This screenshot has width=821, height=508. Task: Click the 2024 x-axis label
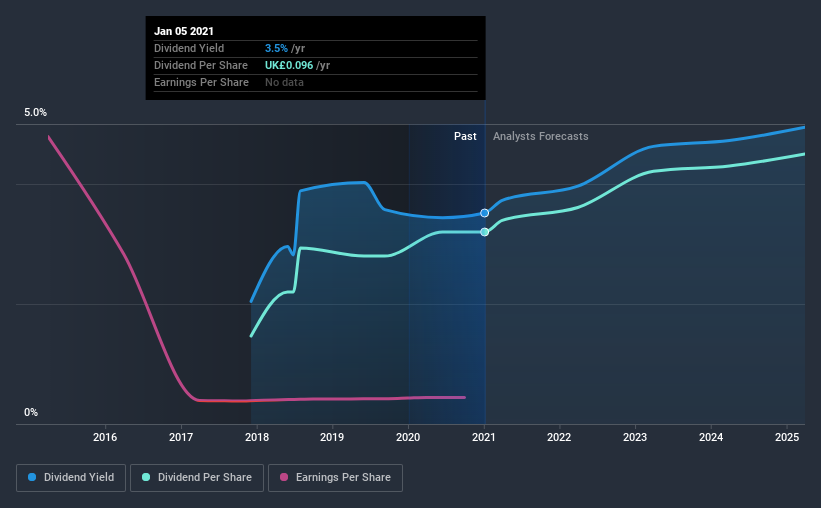point(711,437)
